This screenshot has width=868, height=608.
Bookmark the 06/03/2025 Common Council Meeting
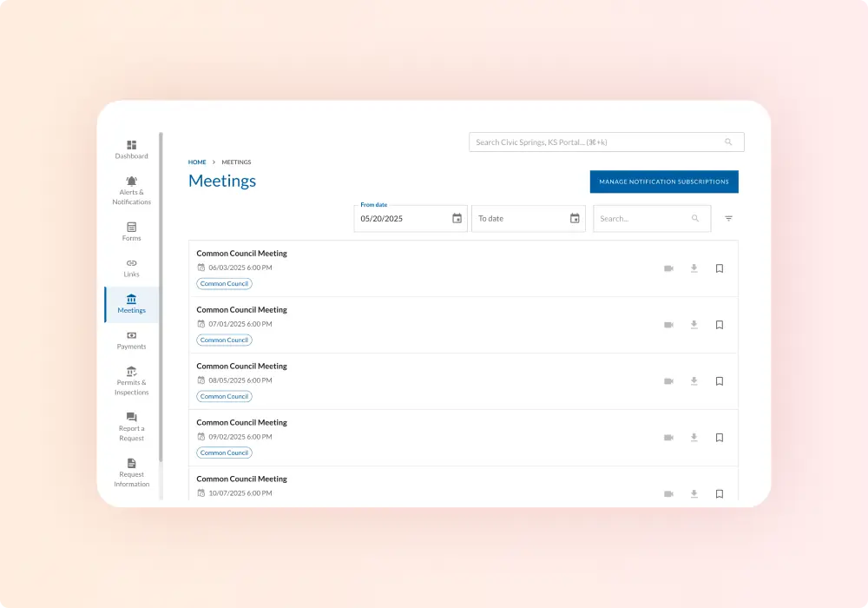tap(720, 268)
